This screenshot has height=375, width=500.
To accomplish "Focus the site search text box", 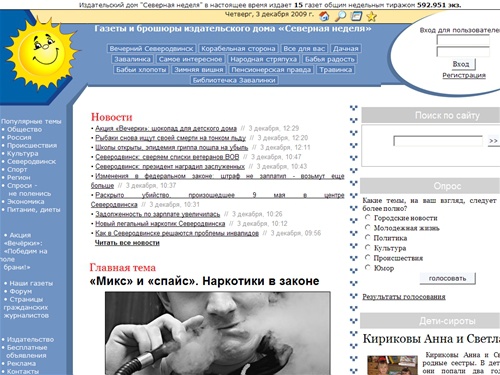I will [438, 141].
